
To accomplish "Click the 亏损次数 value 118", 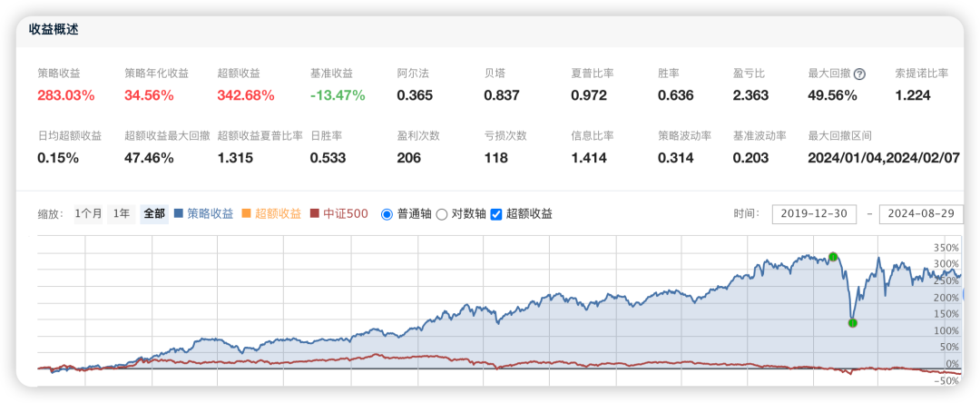I will click(495, 158).
